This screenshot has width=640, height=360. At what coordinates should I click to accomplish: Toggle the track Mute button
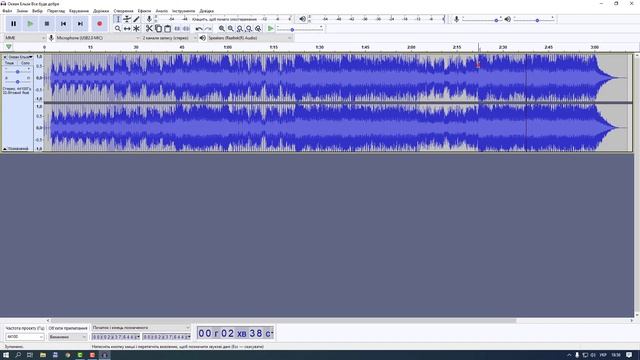(9, 63)
